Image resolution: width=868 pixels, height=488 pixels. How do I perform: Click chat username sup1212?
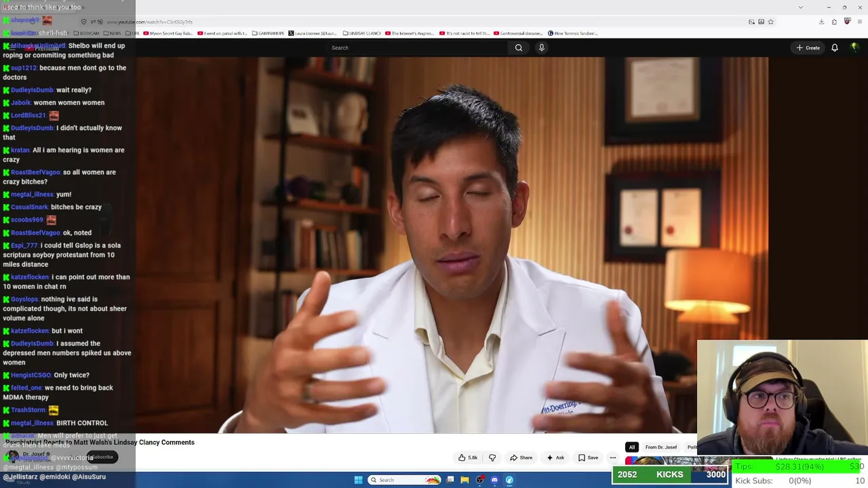[x=24, y=68]
